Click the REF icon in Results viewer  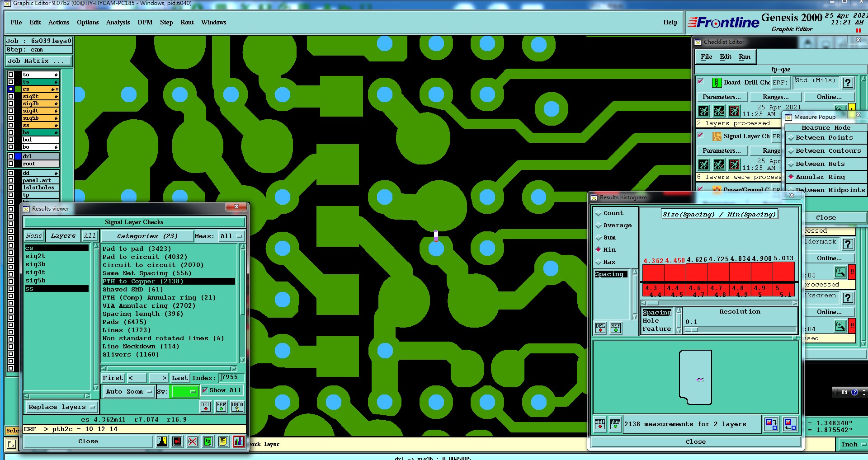221,407
